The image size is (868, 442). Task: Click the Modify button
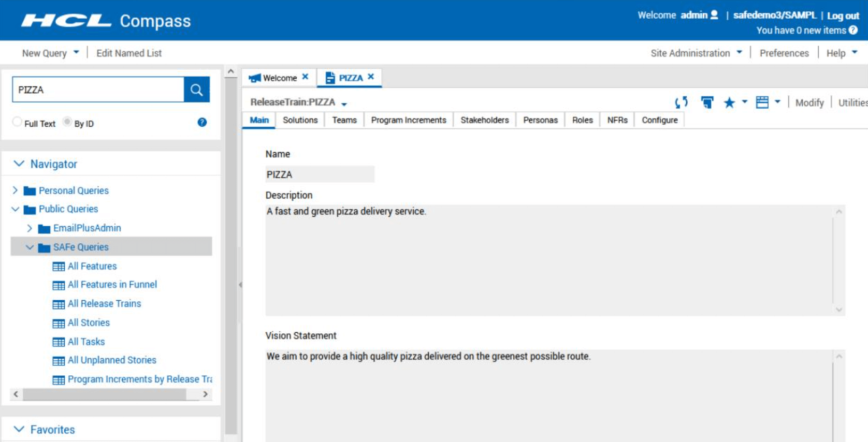[x=809, y=102]
